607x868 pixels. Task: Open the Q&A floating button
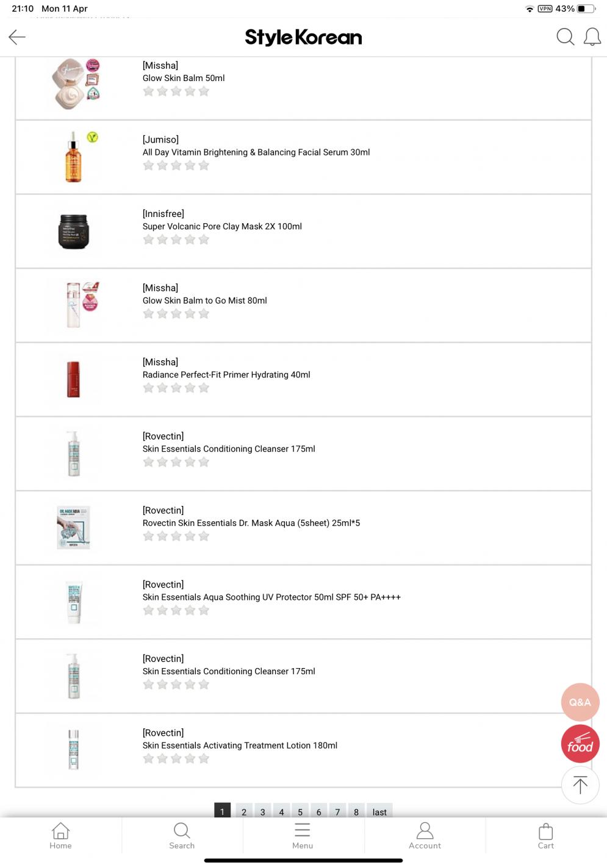580,702
